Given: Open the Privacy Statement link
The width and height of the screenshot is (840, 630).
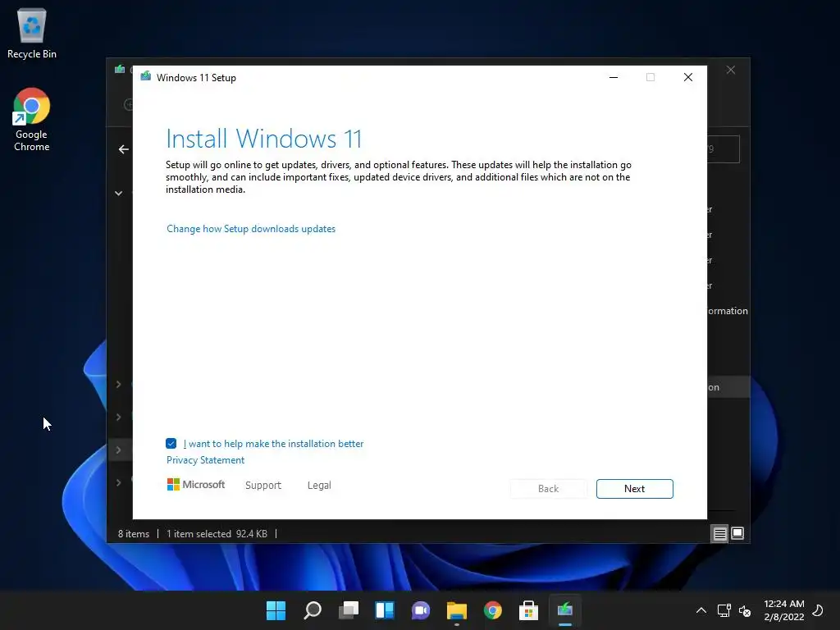Looking at the screenshot, I should point(205,460).
